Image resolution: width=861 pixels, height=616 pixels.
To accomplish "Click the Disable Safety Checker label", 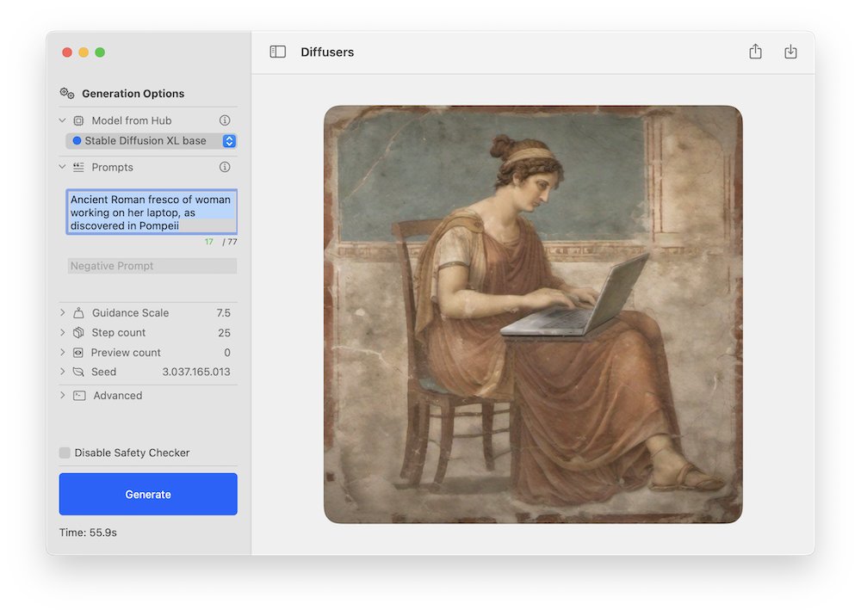I will tap(132, 453).
